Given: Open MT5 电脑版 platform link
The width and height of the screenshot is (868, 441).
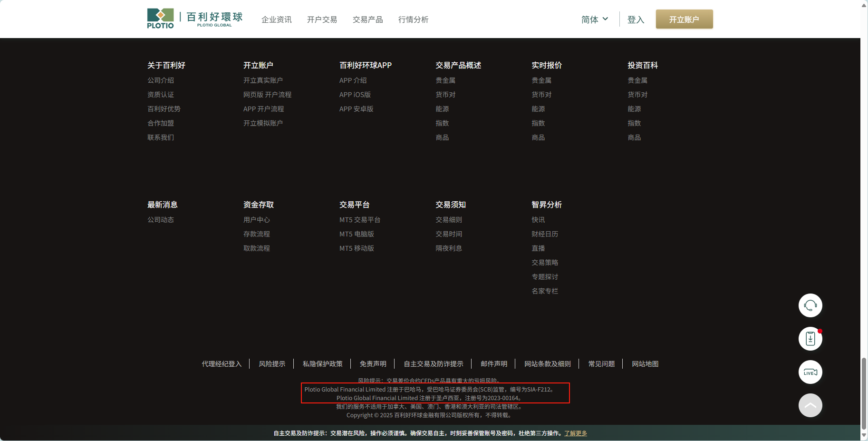Looking at the screenshot, I should [357, 234].
